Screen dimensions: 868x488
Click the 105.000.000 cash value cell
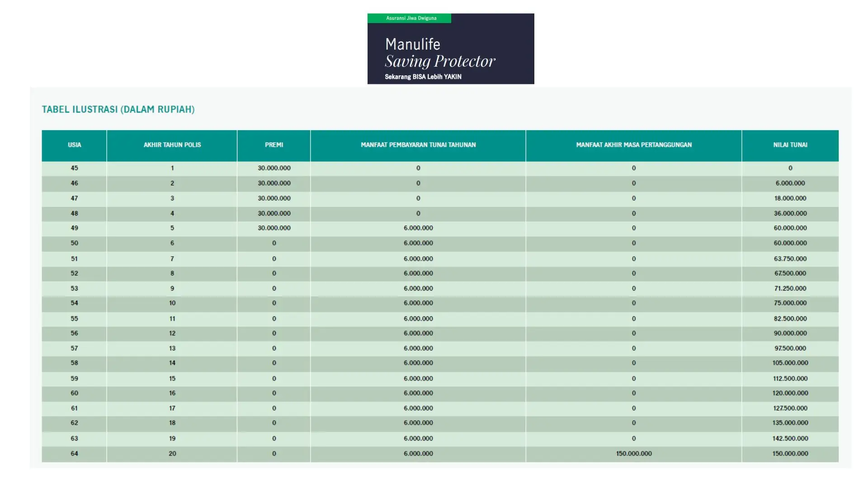point(790,363)
